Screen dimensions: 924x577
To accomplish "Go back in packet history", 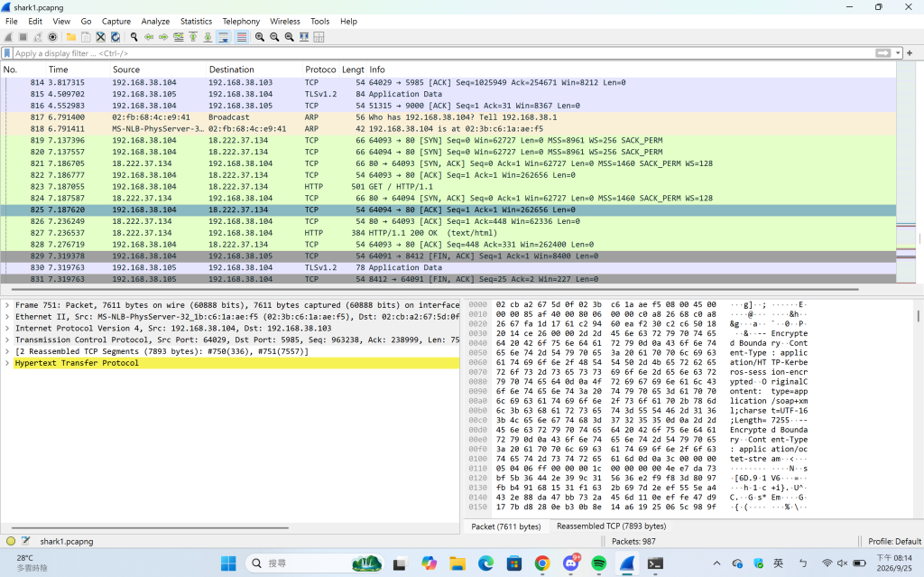I will pos(149,37).
